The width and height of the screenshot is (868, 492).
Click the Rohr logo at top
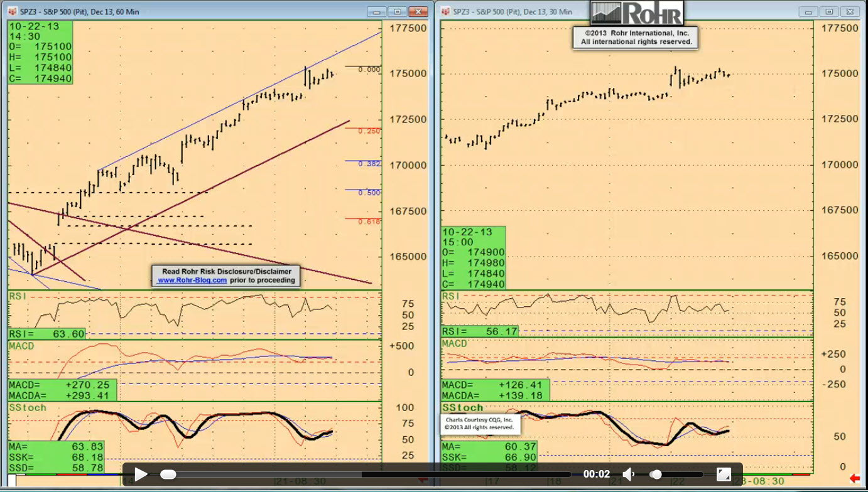pos(636,13)
